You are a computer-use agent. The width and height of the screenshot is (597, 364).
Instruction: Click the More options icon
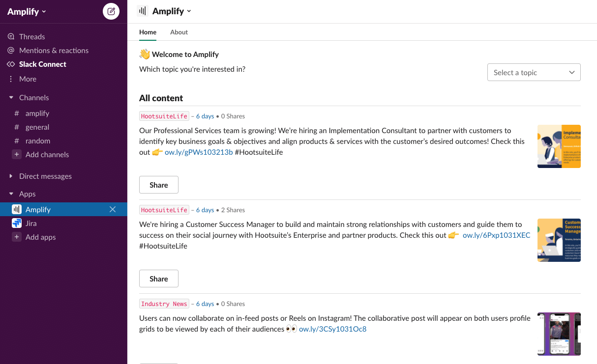(x=11, y=79)
